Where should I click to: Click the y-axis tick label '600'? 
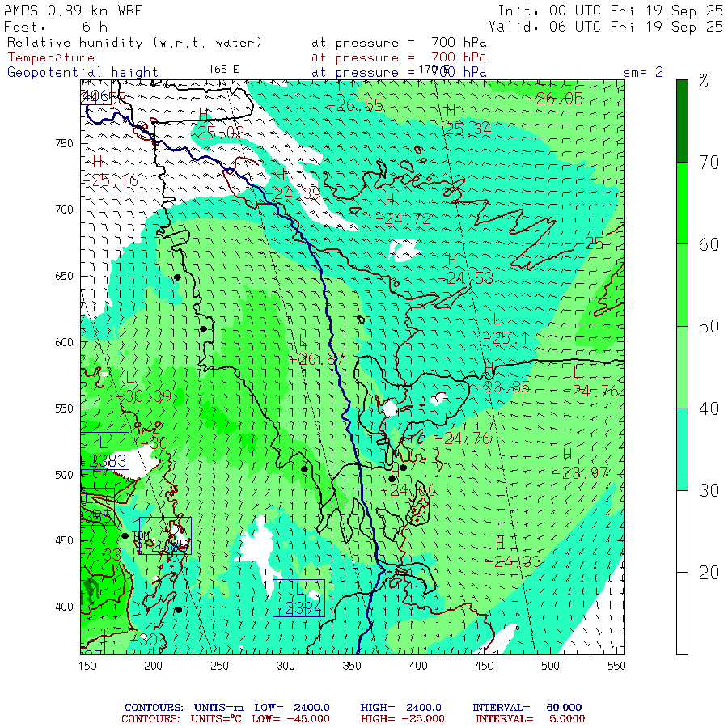click(x=65, y=342)
